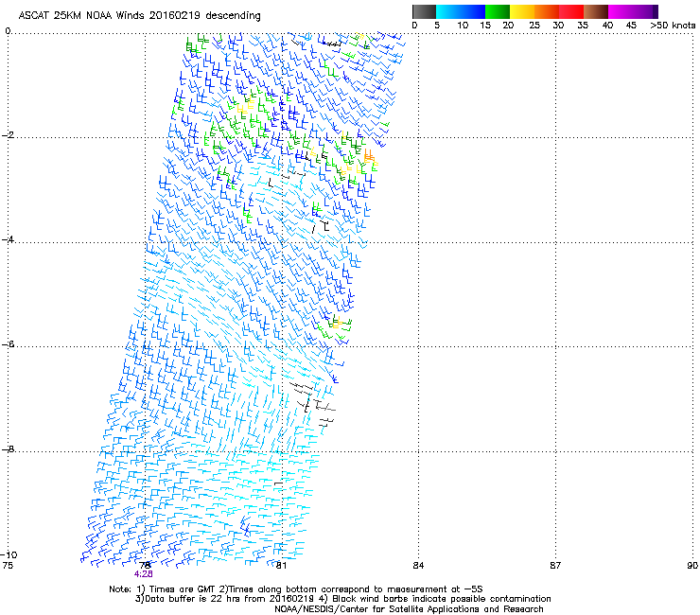The image size is (700, 615).
Task: Click the note line starting '3)Data buffer is 22 hrs'
Action: coord(342,599)
